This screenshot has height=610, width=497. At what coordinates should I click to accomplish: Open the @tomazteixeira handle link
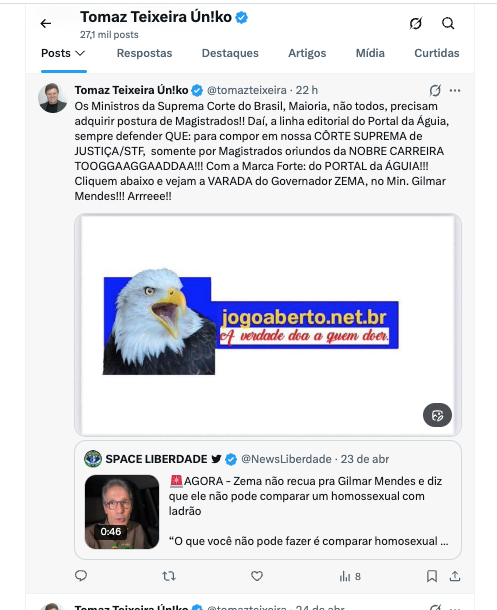(247, 90)
